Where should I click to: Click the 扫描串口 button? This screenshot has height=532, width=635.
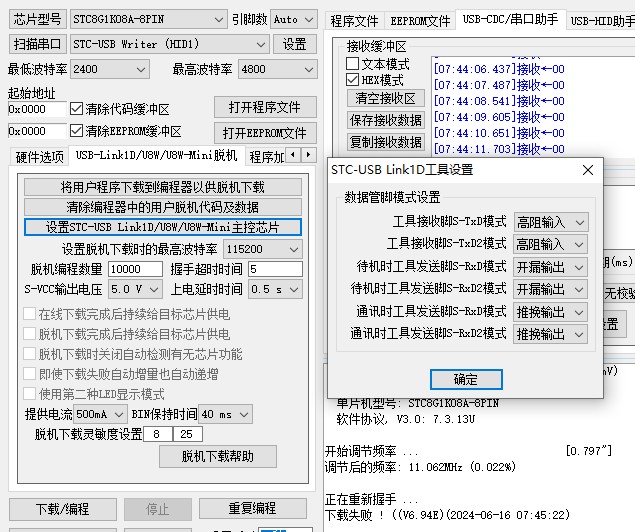[x=37, y=44]
